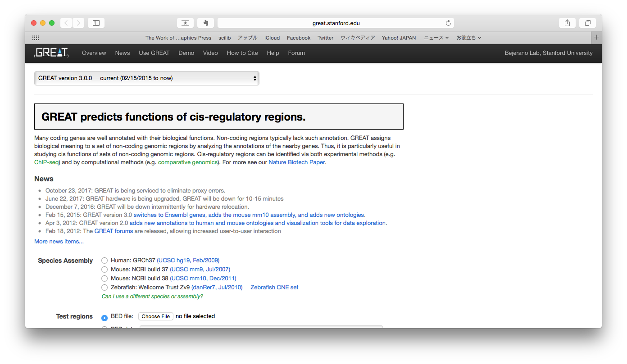627x364 pixels.
Task: Open the Yahoo! JAPAN bookmark
Action: click(399, 38)
